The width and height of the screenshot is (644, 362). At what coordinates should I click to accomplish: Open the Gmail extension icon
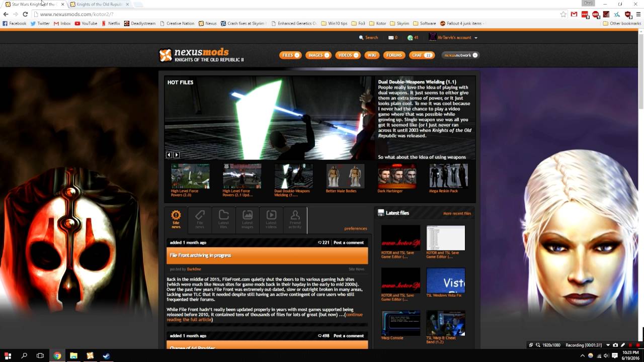click(x=574, y=14)
